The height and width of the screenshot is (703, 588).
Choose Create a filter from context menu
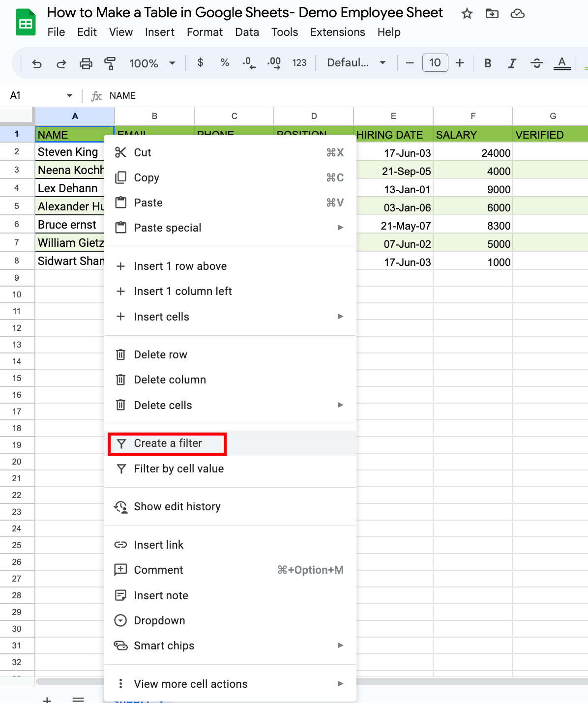pos(168,443)
